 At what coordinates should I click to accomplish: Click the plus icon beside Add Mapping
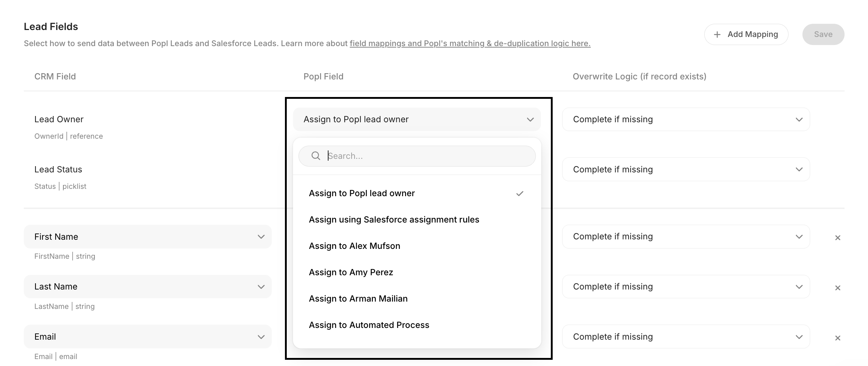[x=717, y=34]
